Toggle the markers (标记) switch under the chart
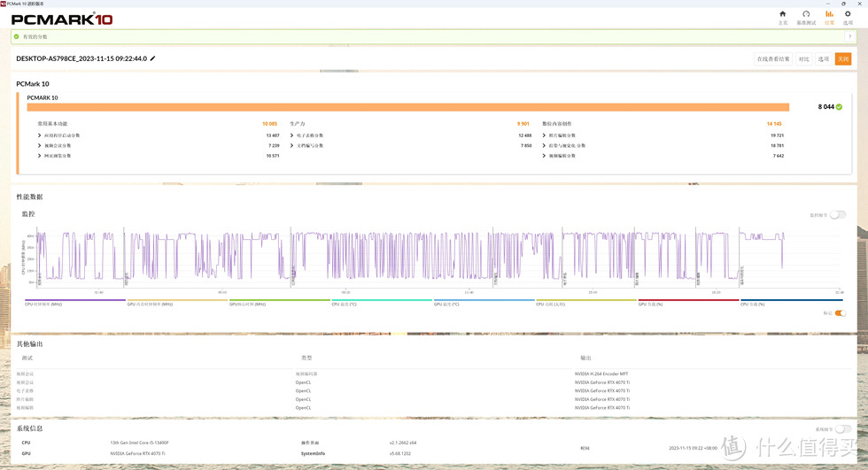 click(x=841, y=313)
